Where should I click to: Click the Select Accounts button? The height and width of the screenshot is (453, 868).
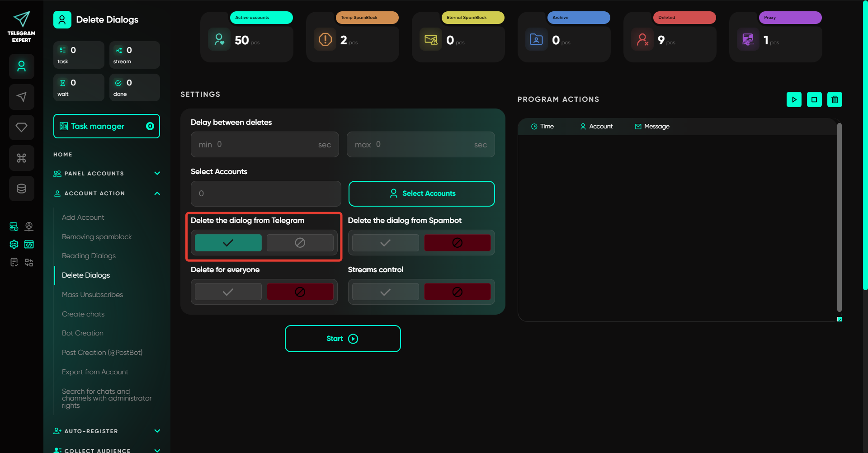[421, 193]
